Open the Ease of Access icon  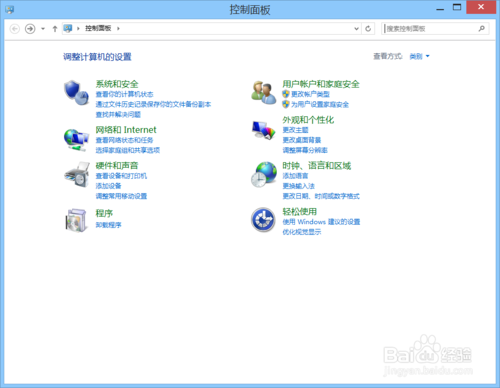pos(263,220)
